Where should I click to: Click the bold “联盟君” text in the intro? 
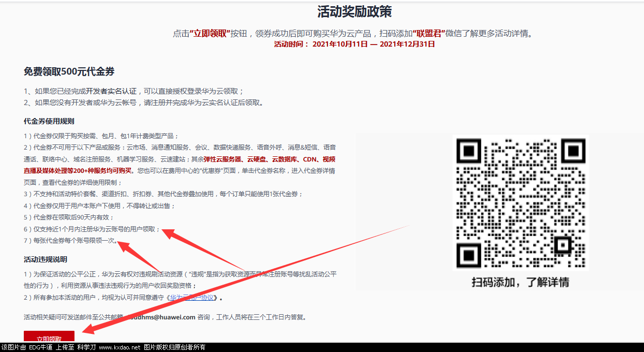tap(429, 34)
